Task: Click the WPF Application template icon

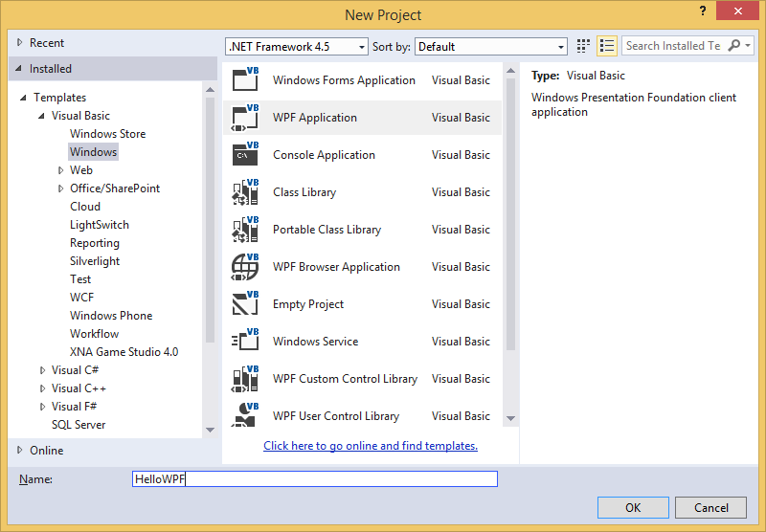Action: 245,117
